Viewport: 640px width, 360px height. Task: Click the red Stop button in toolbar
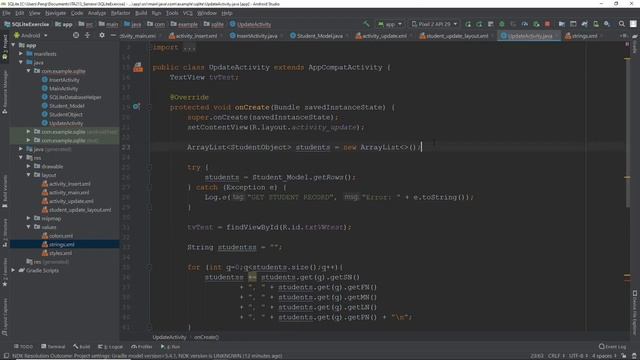(547, 24)
